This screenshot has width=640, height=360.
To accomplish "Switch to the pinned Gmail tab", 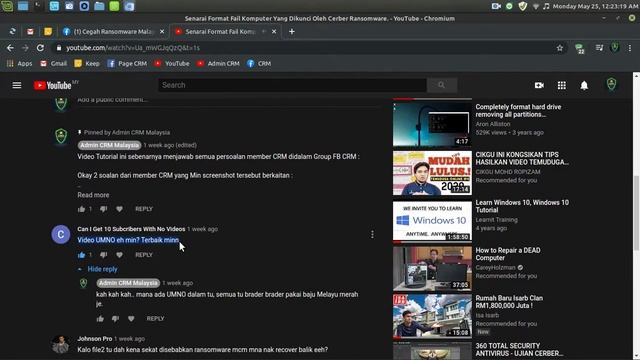I will 30,31.
